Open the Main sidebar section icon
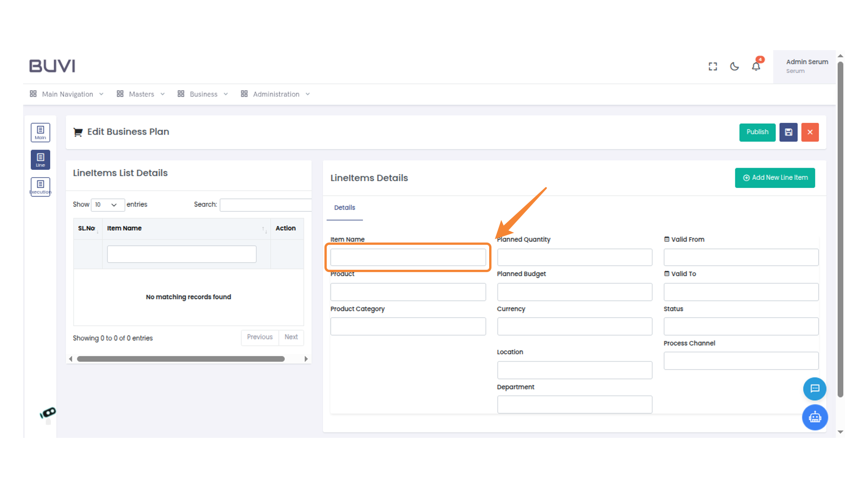This screenshot has height=488, width=868. click(x=40, y=132)
